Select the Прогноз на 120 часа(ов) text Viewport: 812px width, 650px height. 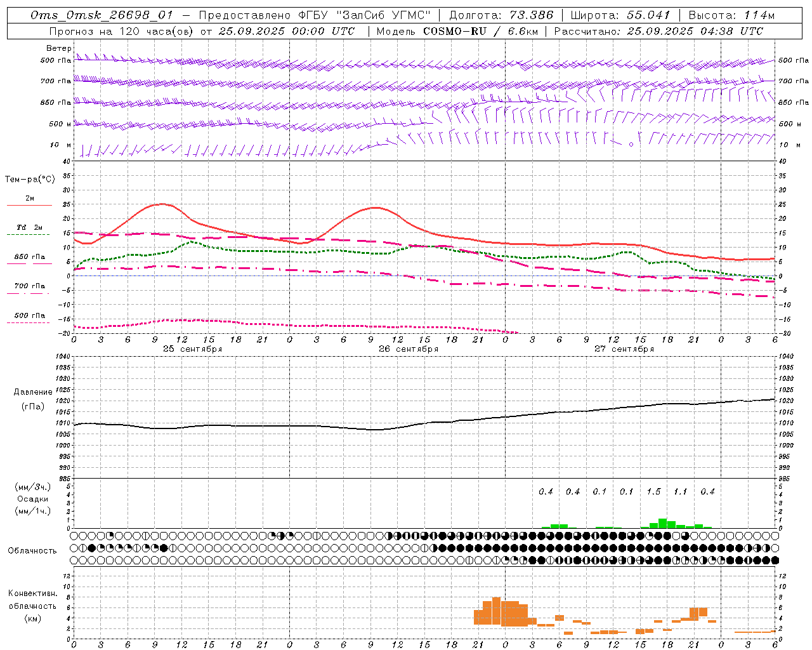tap(122, 31)
